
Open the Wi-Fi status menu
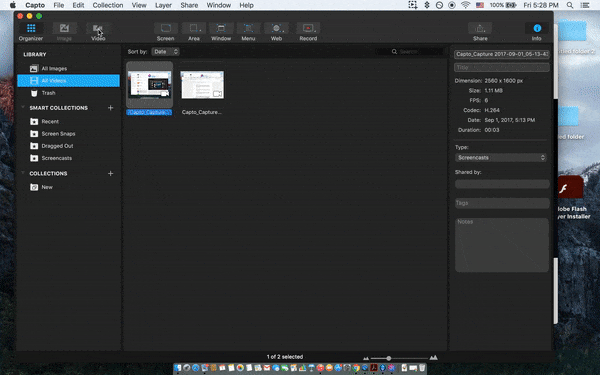pyautogui.click(x=465, y=5)
